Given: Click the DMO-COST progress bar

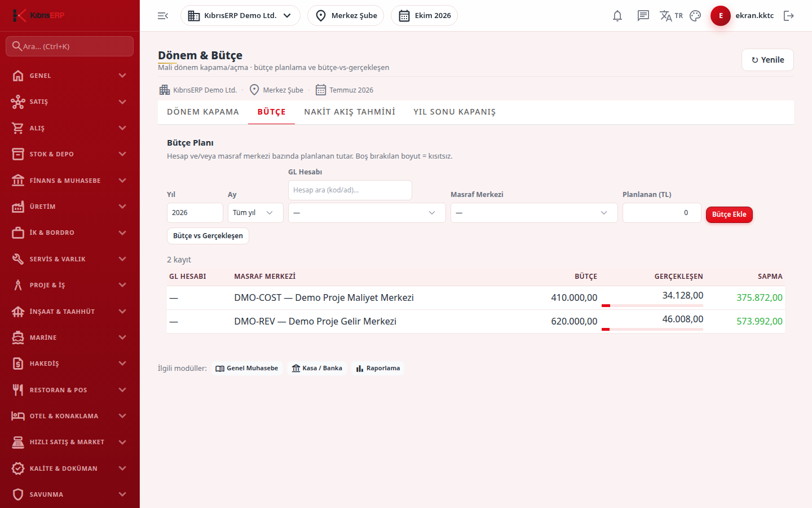Looking at the screenshot, I should click(652, 305).
